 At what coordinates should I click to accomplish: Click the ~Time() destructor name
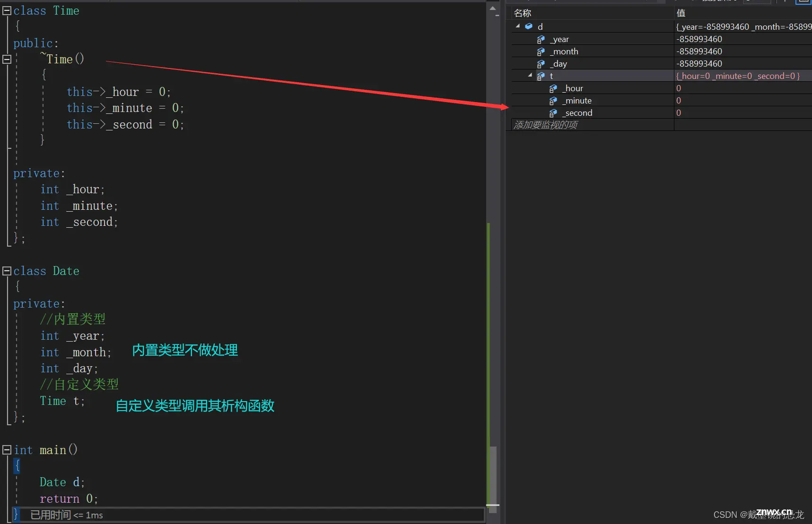coord(62,59)
